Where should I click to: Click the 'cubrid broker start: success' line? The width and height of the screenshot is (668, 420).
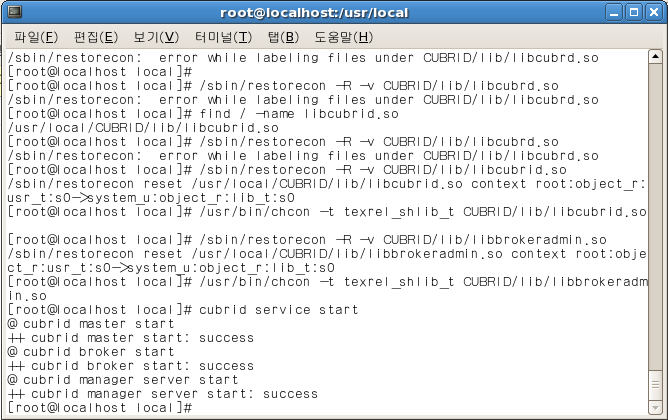coord(131,365)
